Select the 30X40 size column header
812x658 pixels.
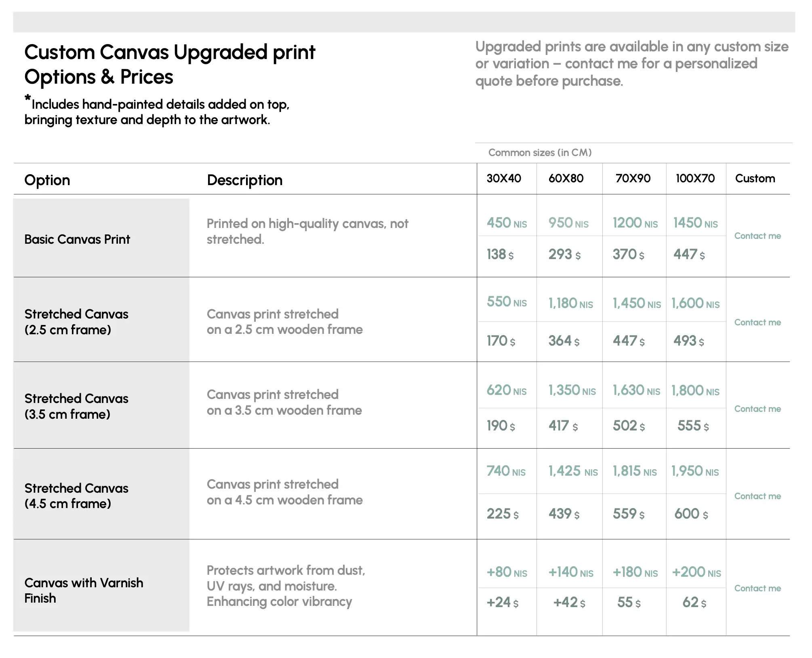click(x=504, y=179)
